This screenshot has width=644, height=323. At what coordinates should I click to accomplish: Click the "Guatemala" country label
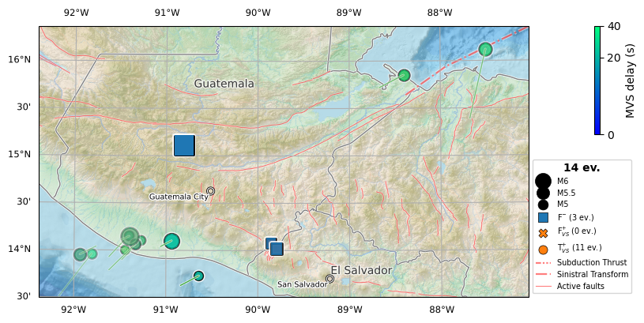224,84
